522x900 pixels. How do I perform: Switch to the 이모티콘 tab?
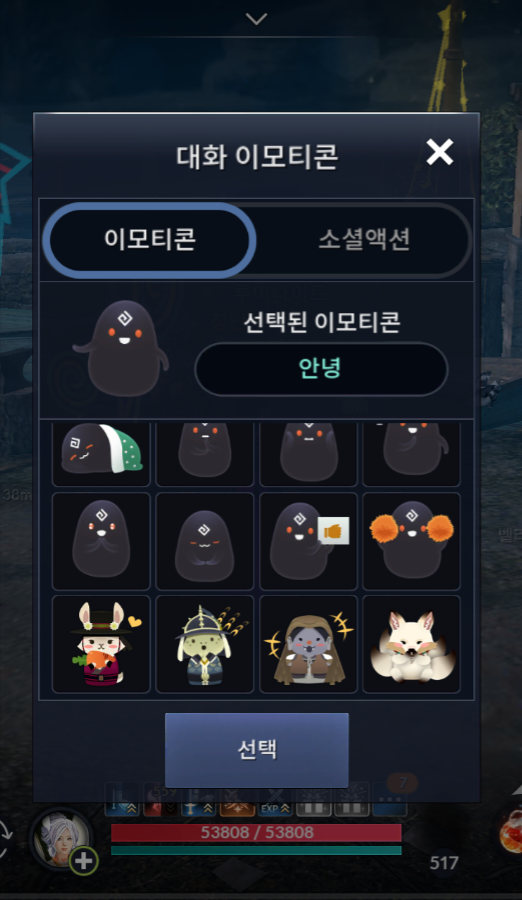coord(149,239)
